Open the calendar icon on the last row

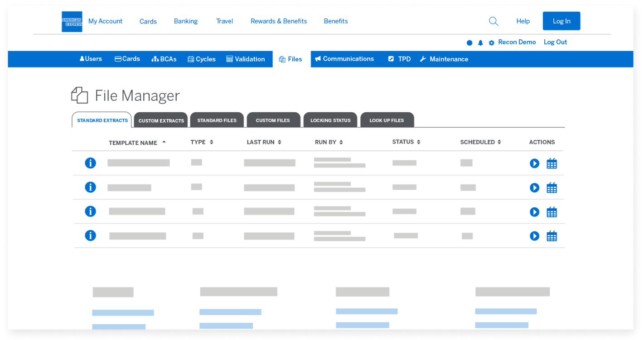click(552, 236)
